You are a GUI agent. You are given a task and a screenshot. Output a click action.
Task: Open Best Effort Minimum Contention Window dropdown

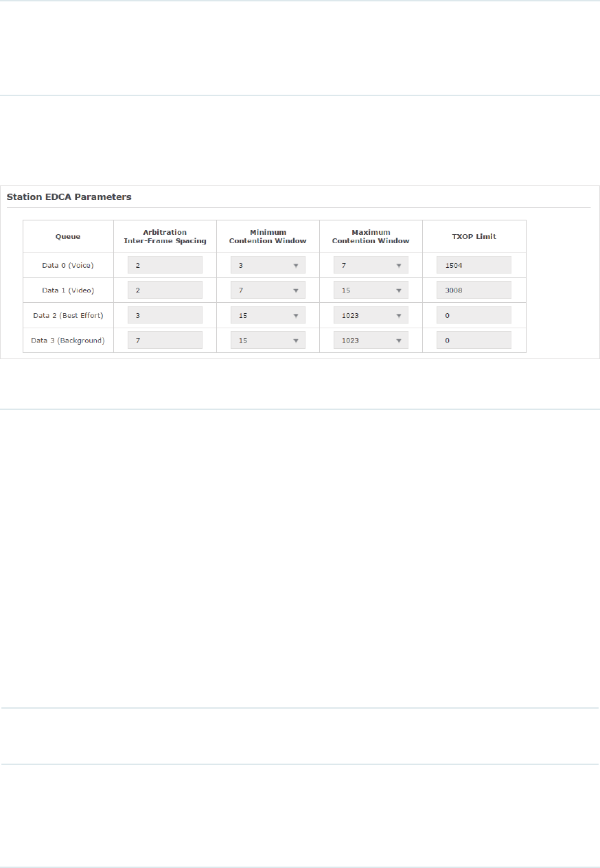coord(268,315)
